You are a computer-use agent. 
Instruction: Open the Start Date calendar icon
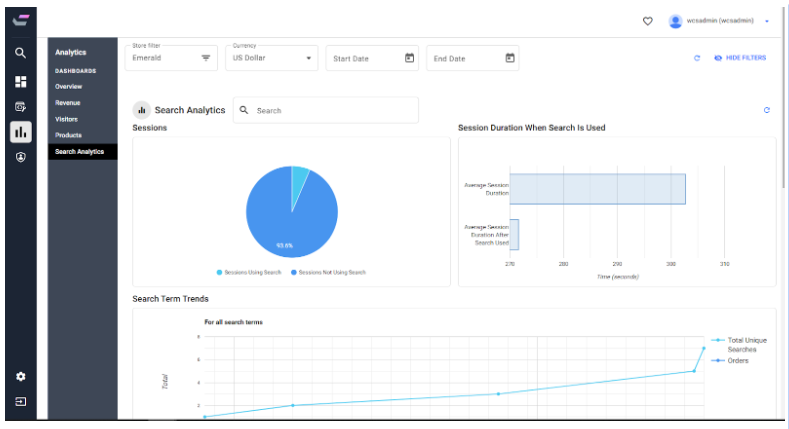(x=410, y=58)
